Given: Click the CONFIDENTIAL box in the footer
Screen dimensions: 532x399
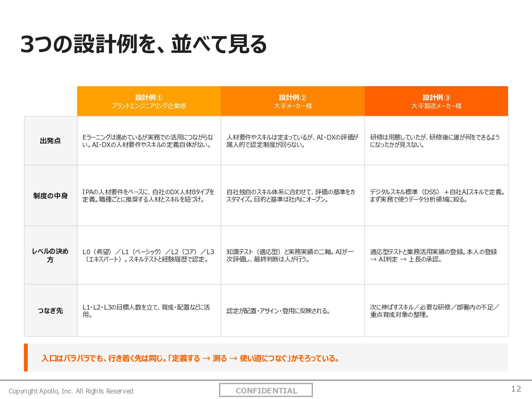Looking at the screenshot, I should pyautogui.click(x=266, y=390).
